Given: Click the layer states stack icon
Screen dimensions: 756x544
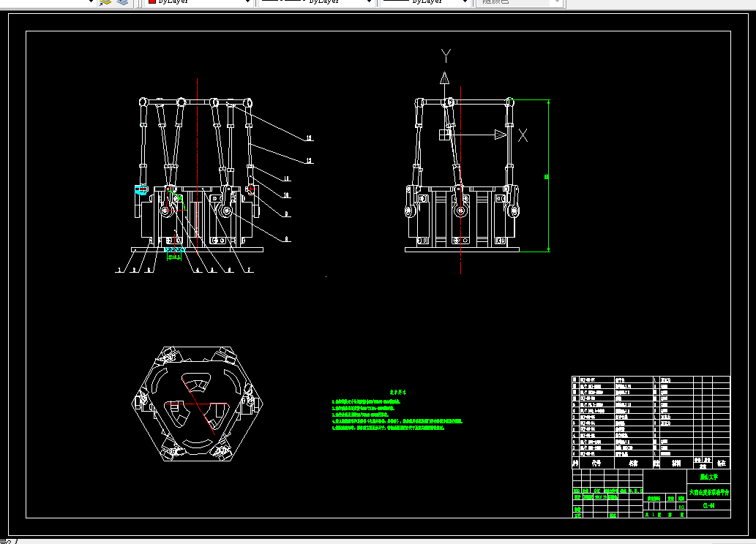Looking at the screenshot, I should pos(122,2).
